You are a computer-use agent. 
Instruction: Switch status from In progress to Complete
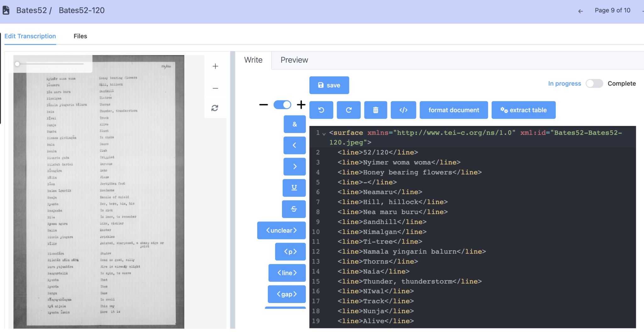[x=594, y=83]
